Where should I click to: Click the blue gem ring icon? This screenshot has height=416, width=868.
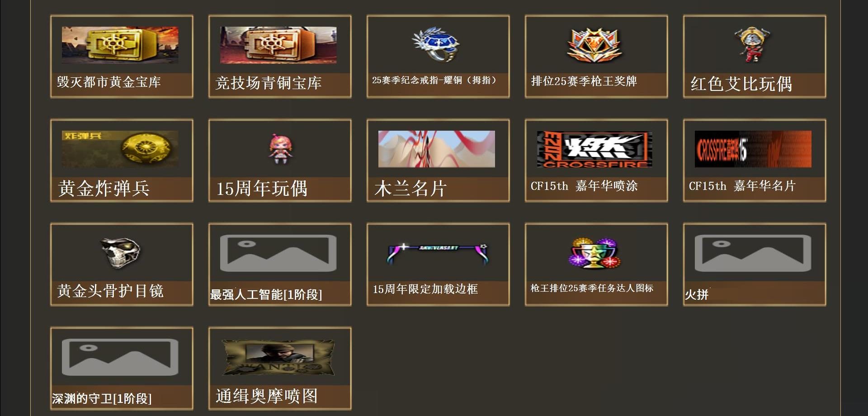tap(436, 44)
